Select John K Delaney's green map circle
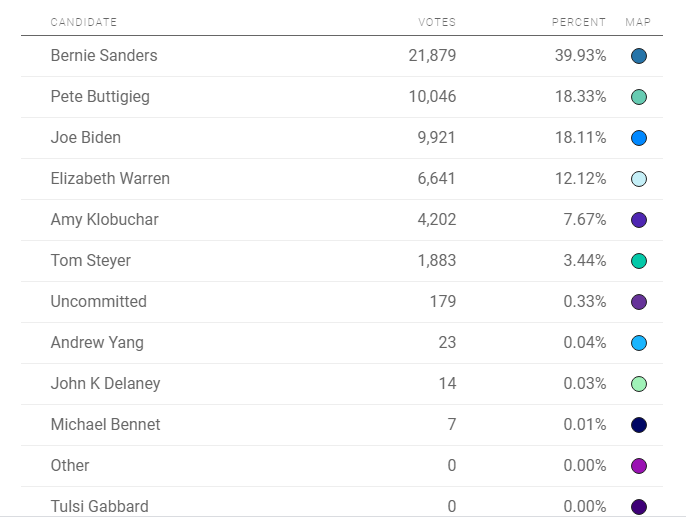This screenshot has height=521, width=686. (639, 384)
